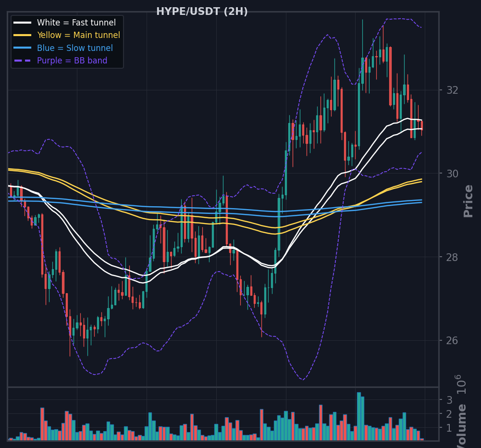
Task: Click the white line sample in legend
Action: click(23, 23)
